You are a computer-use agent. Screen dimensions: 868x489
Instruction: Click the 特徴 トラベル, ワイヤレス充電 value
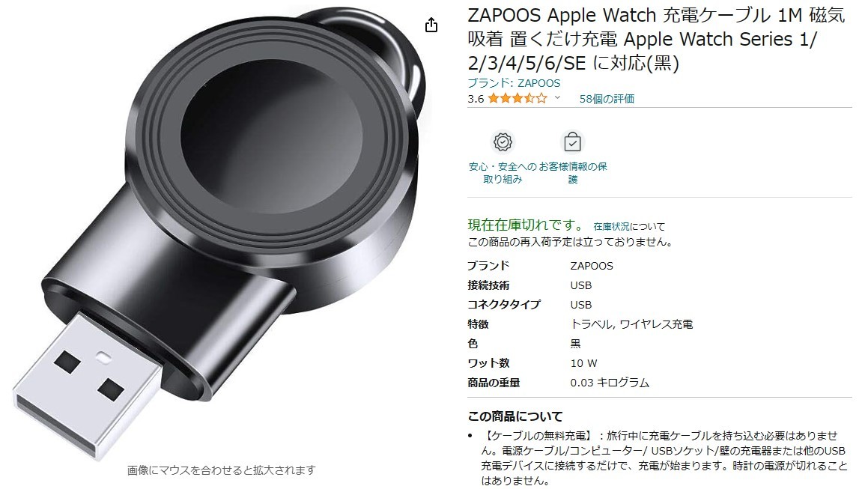pyautogui.click(x=631, y=324)
